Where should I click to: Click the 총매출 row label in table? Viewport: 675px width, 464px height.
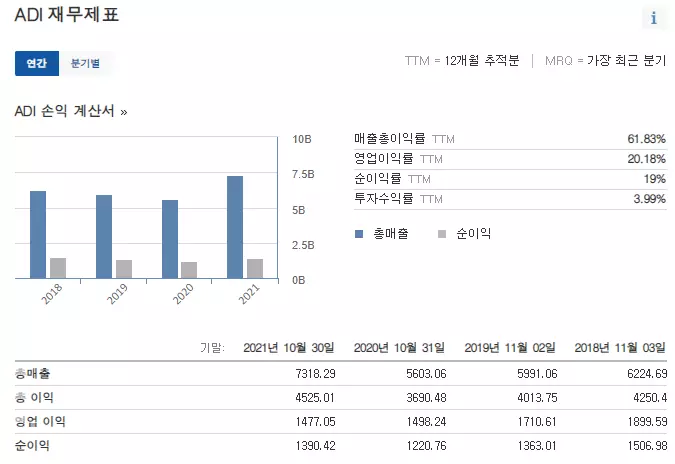point(32,373)
